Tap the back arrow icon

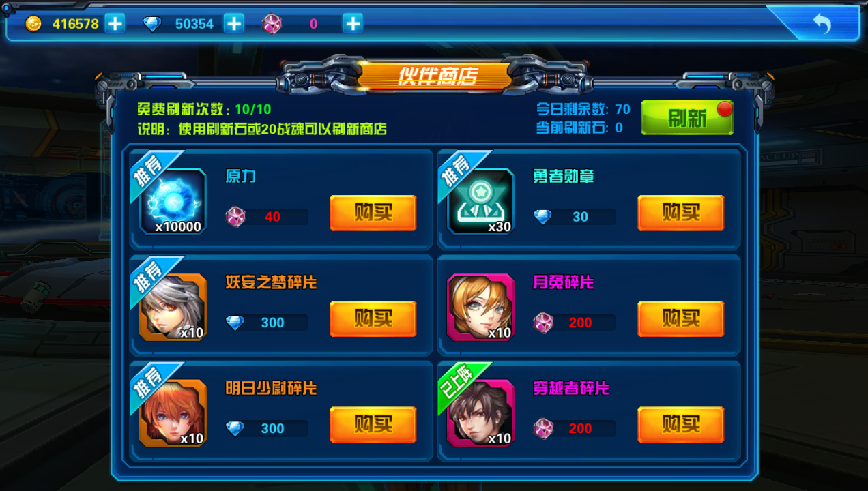822,24
